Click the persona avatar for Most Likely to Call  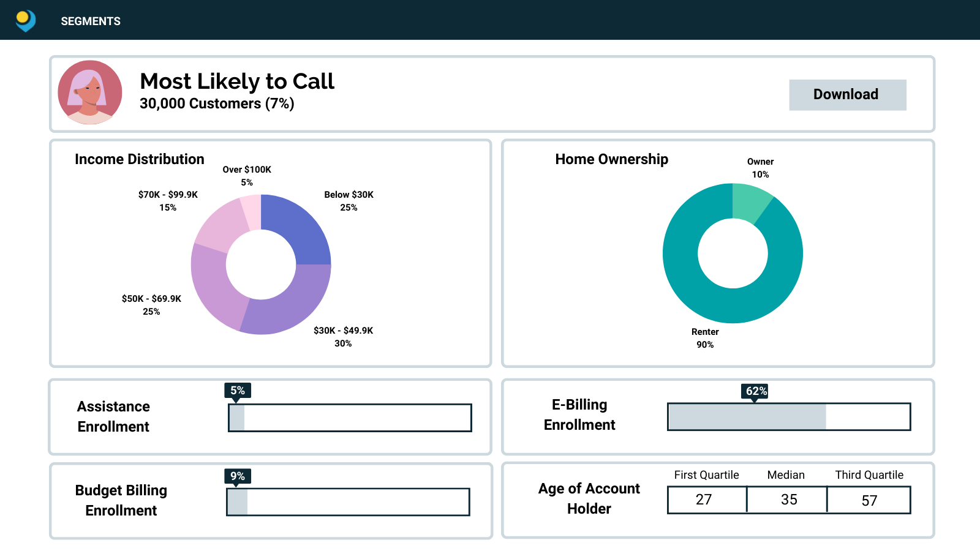point(92,94)
